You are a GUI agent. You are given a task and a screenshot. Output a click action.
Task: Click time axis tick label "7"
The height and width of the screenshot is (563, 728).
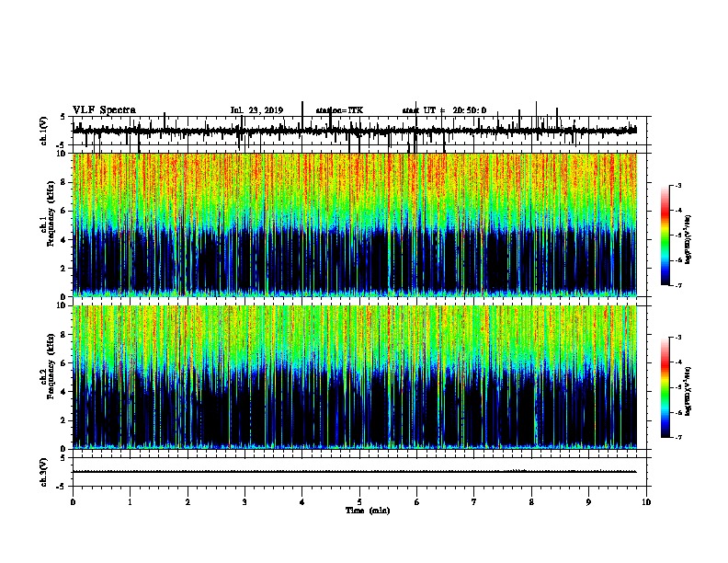(x=474, y=502)
